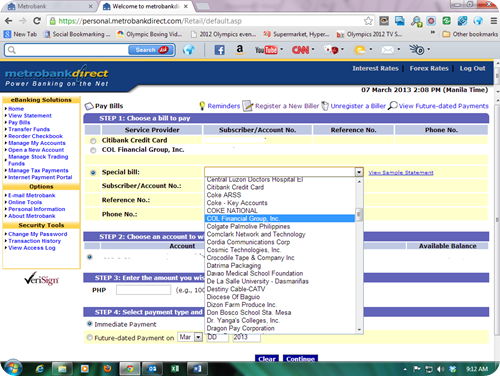Select the Special bill radio button
This screenshot has width=500, height=376.
pos(93,172)
